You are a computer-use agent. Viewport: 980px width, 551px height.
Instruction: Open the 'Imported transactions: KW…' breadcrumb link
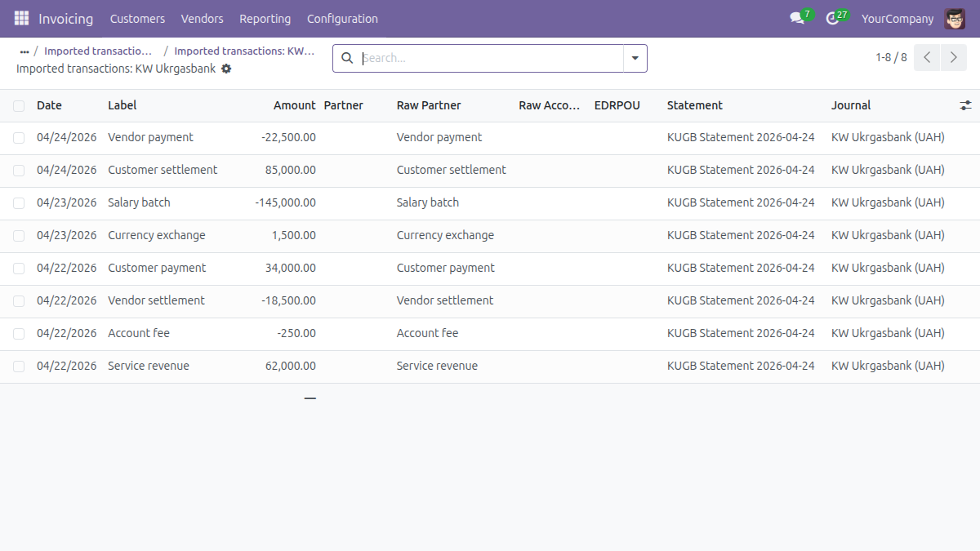(x=245, y=51)
